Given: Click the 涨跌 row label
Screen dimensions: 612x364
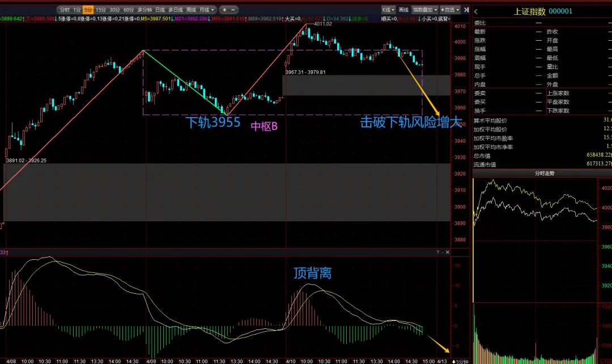Looking at the screenshot, I should coord(480,41).
